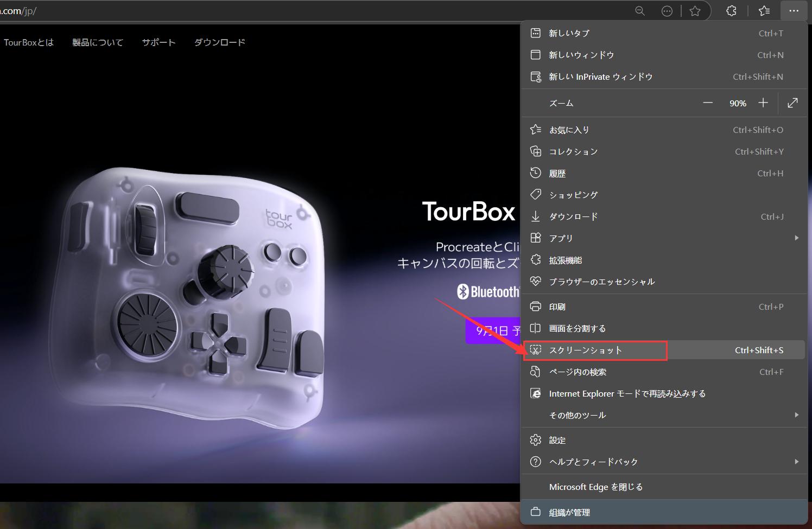The image size is (812, 529).
Task: Click the ダウンロード arrow icon in menu
Action: tap(535, 216)
